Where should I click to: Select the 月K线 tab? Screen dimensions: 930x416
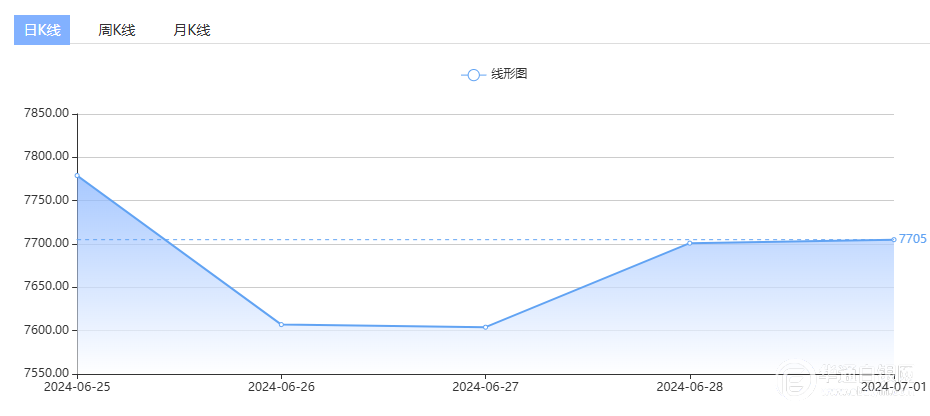click(192, 30)
